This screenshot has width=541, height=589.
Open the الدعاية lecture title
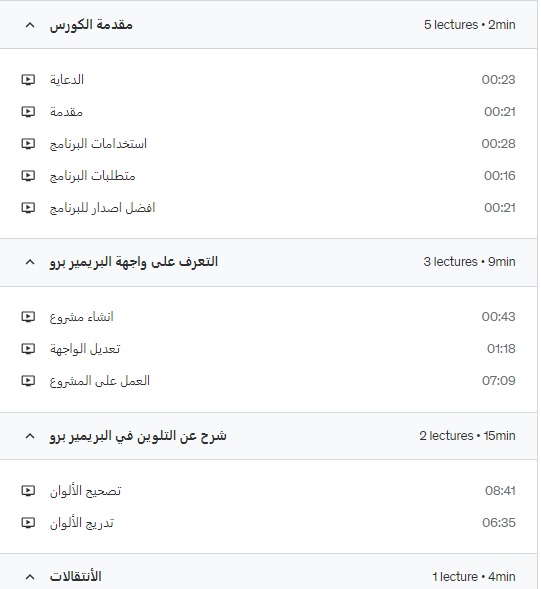coord(67,80)
